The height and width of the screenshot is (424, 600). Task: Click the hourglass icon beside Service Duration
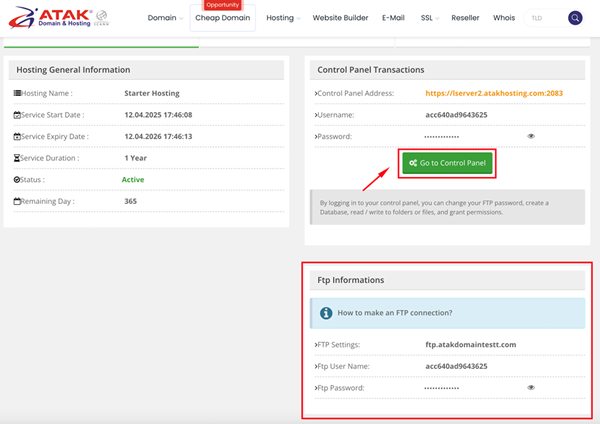[x=17, y=158]
